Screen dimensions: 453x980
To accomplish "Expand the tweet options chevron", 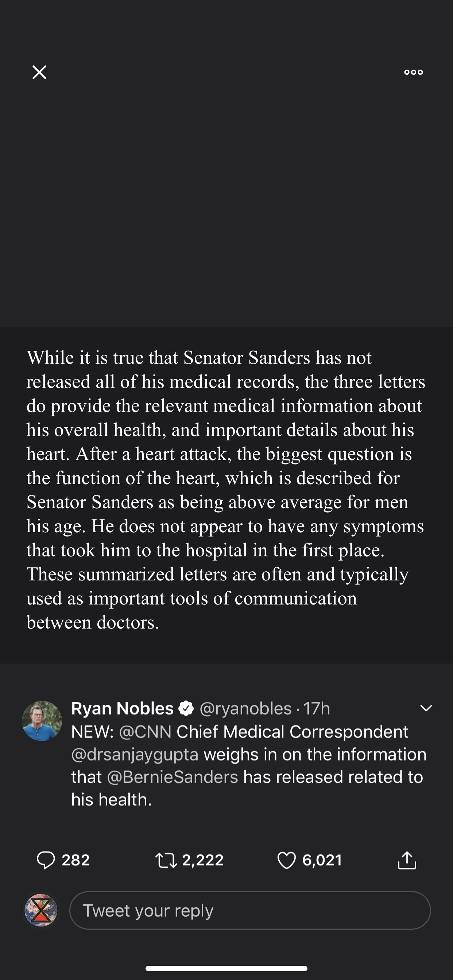I will click(426, 708).
